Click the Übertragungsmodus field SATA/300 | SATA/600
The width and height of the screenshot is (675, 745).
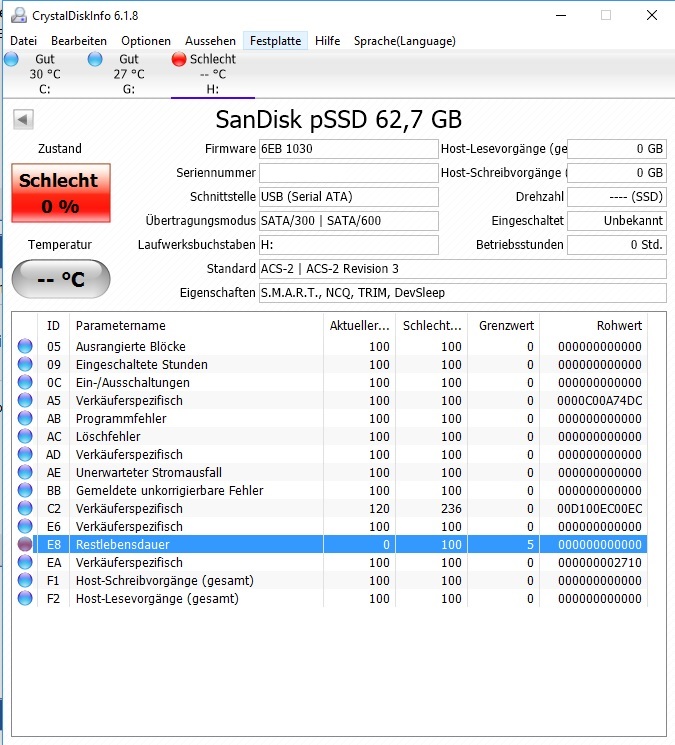tap(349, 221)
